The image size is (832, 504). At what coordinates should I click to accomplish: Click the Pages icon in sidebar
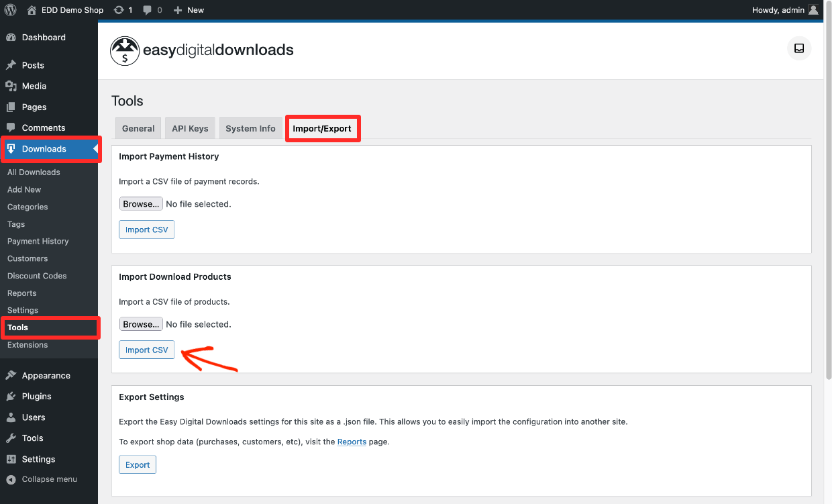tap(11, 107)
